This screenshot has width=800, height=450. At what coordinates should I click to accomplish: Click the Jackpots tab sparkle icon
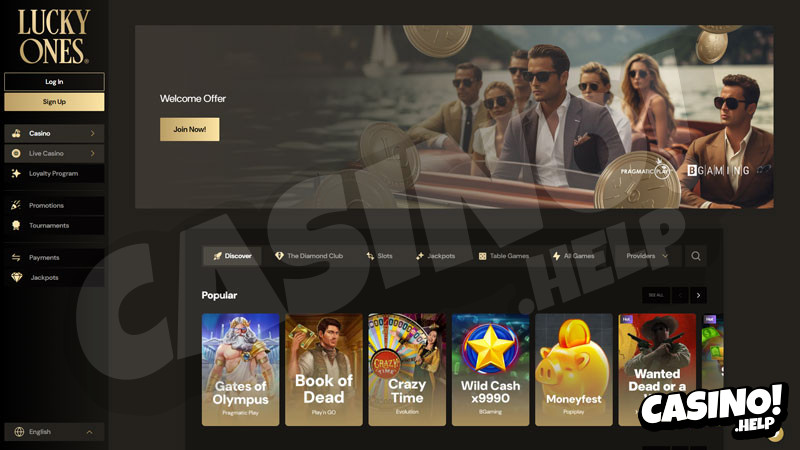click(x=419, y=256)
